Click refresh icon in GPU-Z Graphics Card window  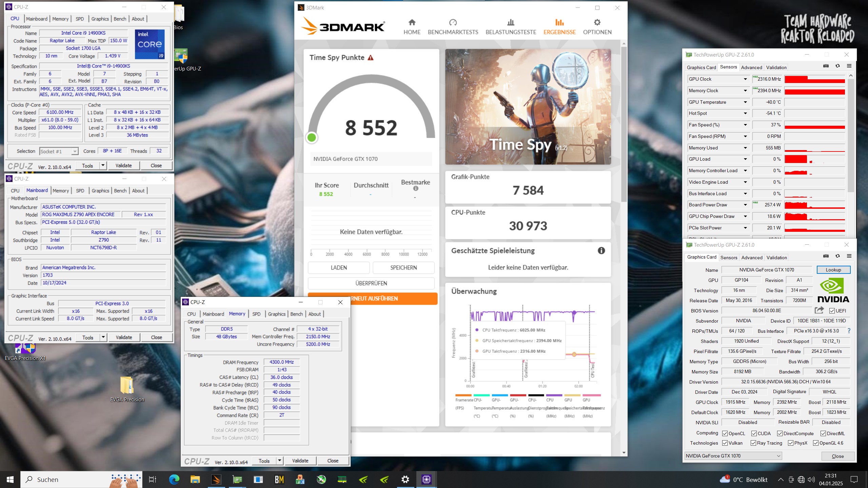click(x=837, y=256)
